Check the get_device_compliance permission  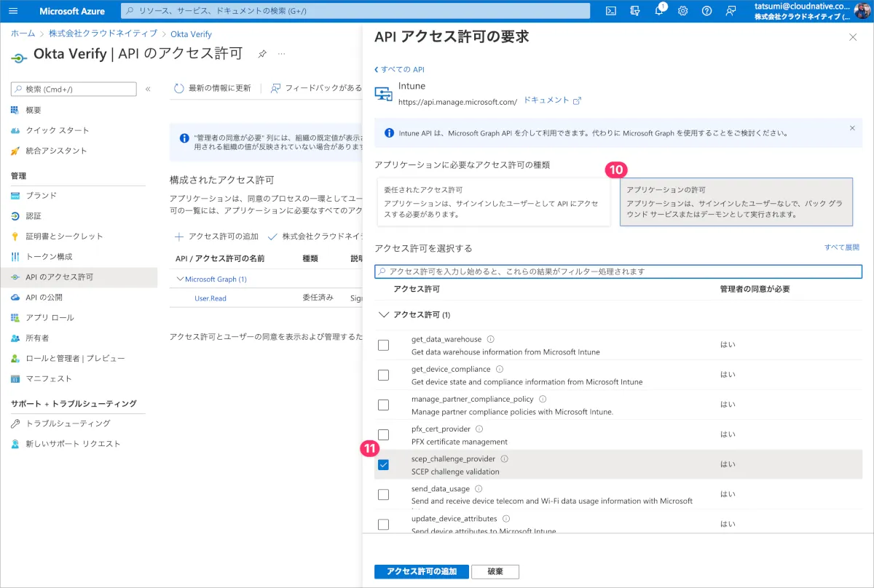coord(383,375)
